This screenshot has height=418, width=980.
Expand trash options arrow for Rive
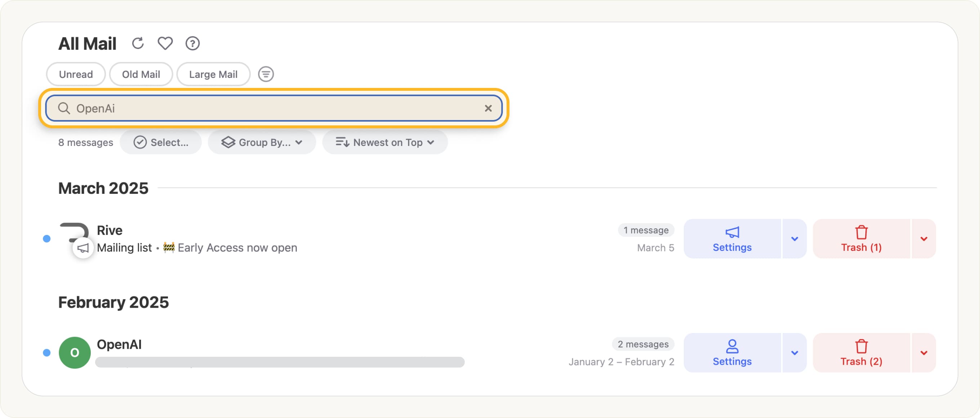click(x=924, y=239)
